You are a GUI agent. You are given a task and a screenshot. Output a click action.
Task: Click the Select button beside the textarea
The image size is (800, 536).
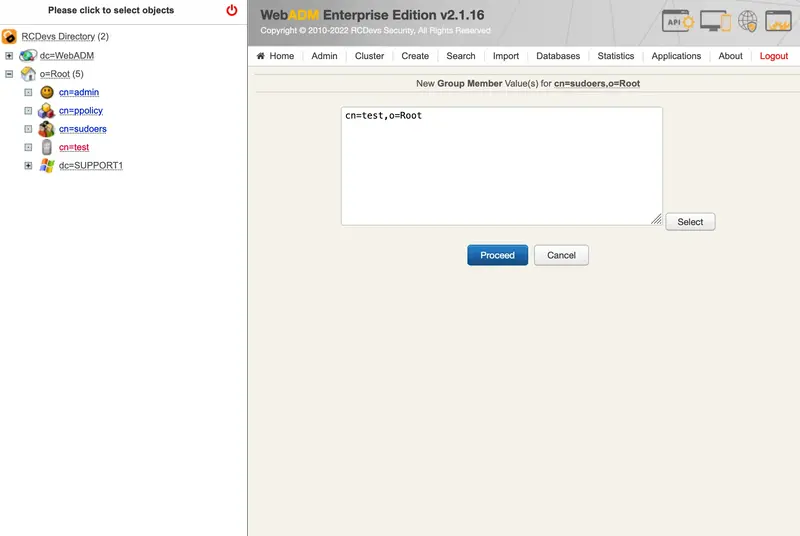[690, 222]
